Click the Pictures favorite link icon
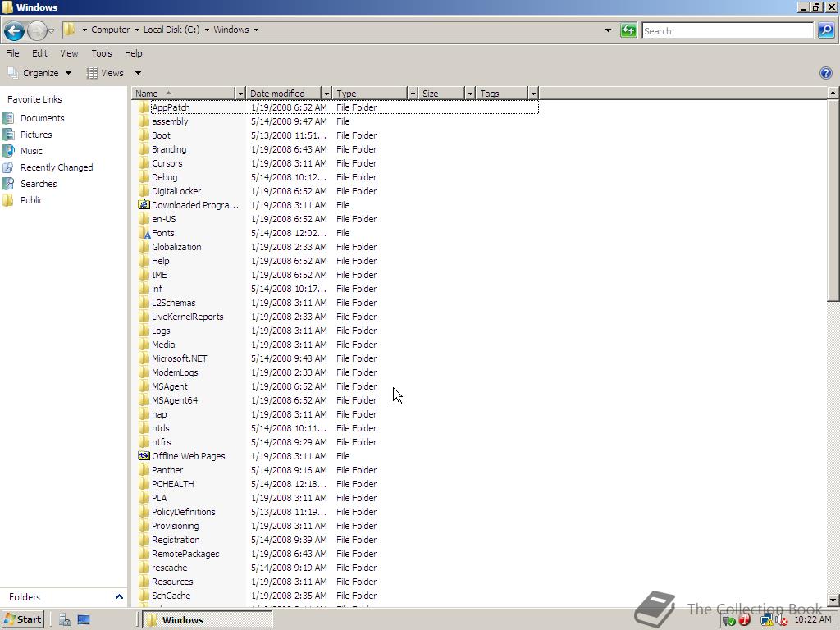Image resolution: width=840 pixels, height=630 pixels. [8, 135]
